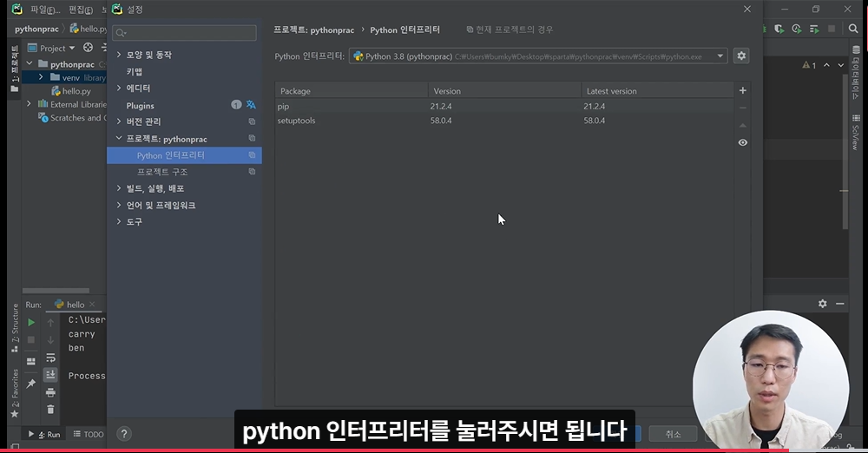Click the grey stop square in main toolbar
Screen dimensions: 868x453
click(832, 29)
